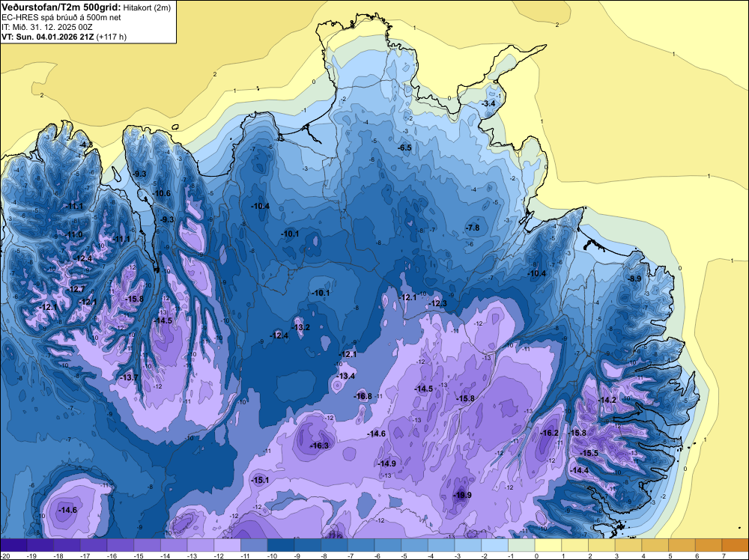
Task: Select the -13.7 temperature label
Action: [x=129, y=377]
